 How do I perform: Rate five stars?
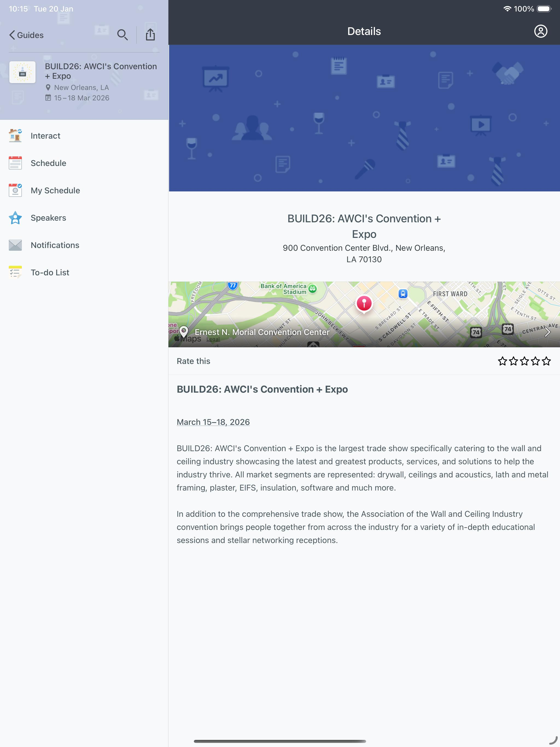tap(546, 361)
